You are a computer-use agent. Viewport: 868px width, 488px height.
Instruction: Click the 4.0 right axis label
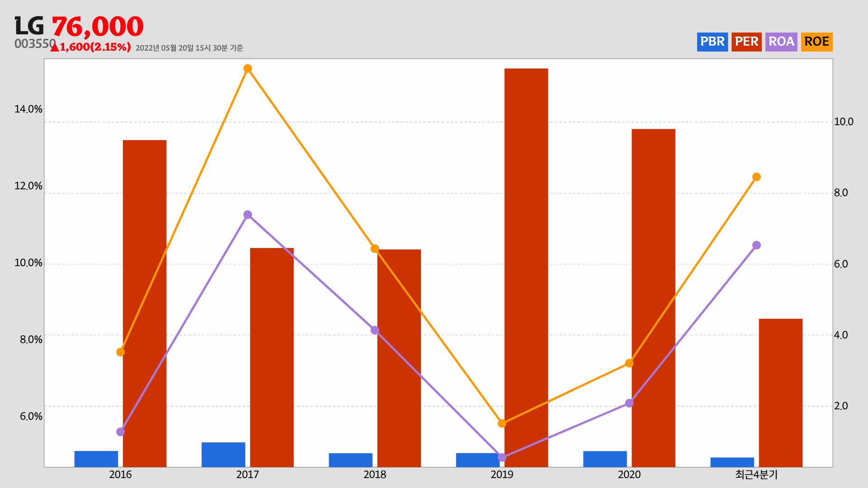[841, 335]
